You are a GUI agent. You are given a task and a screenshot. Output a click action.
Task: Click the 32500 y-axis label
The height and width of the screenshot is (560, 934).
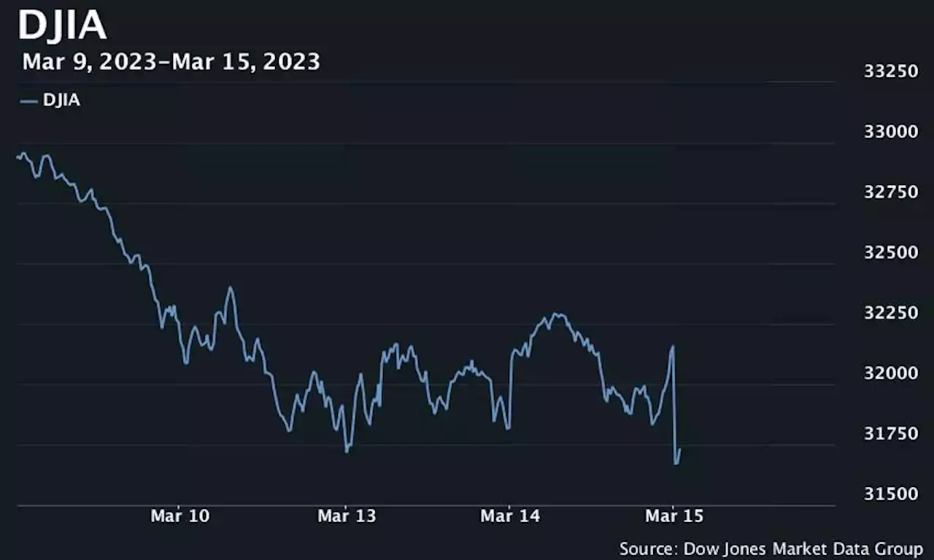[890, 252]
